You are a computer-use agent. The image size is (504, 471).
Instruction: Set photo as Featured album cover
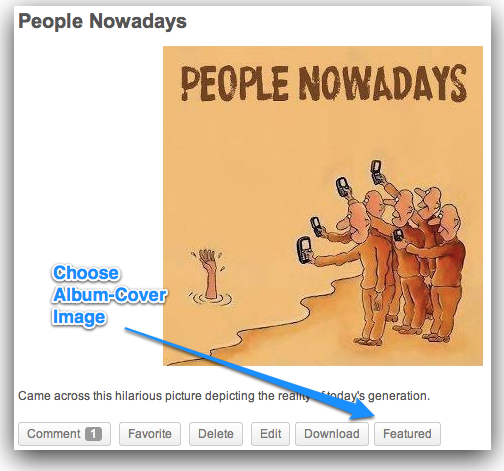[x=407, y=434]
